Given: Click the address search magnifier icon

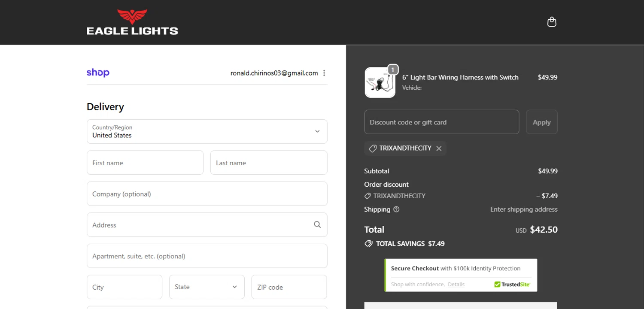Looking at the screenshot, I should [317, 224].
